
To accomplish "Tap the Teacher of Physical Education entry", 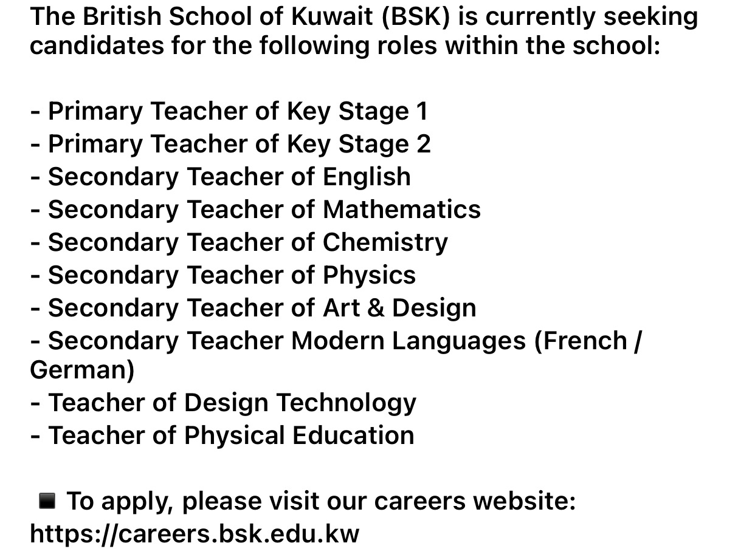I will 222,435.
